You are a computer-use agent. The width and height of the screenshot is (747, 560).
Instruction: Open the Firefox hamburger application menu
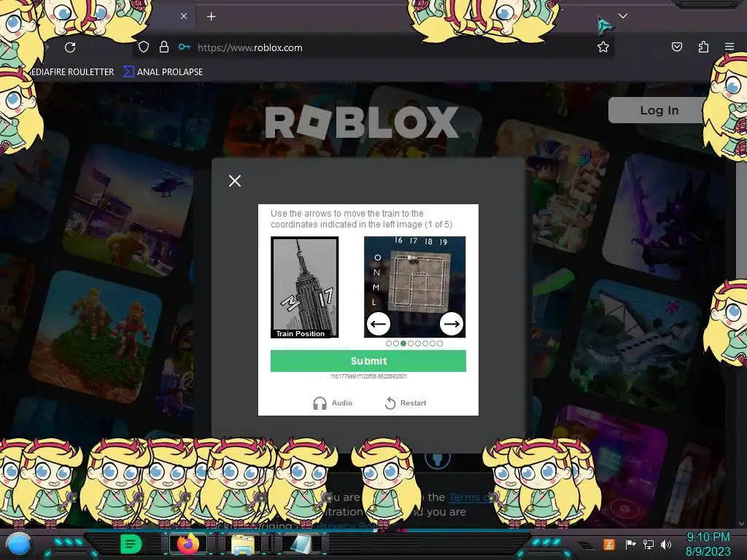coord(729,47)
